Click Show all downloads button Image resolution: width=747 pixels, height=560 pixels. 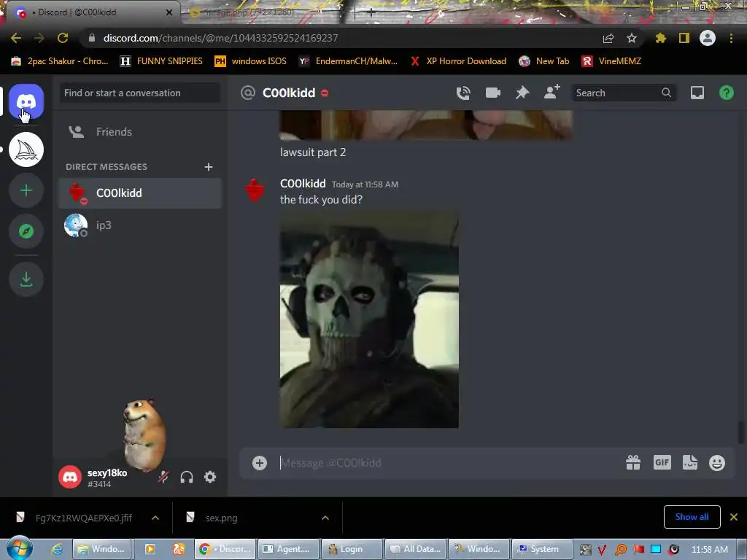pos(692,517)
